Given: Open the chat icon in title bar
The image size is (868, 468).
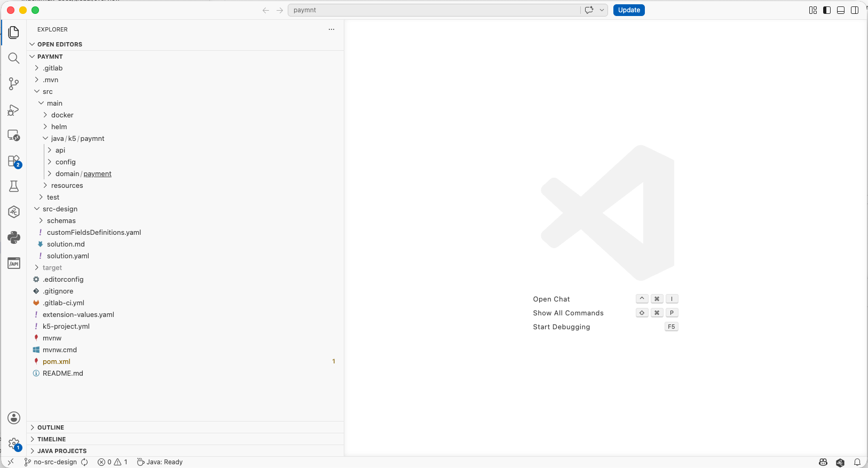Looking at the screenshot, I should click(x=589, y=10).
